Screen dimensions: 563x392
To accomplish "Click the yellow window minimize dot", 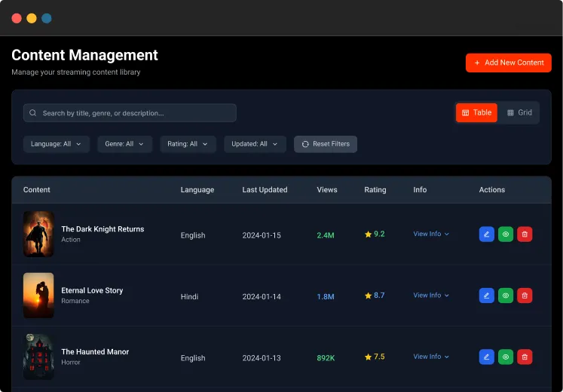I will (32, 18).
